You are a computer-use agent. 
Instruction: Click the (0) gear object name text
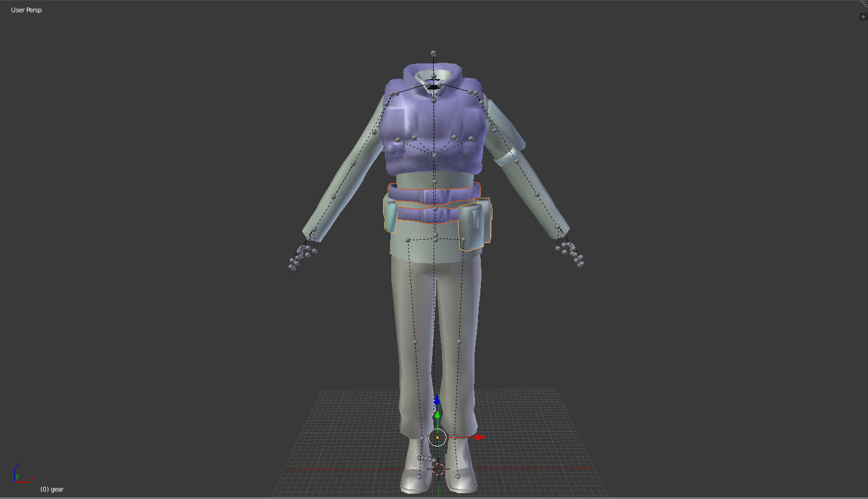pyautogui.click(x=51, y=489)
